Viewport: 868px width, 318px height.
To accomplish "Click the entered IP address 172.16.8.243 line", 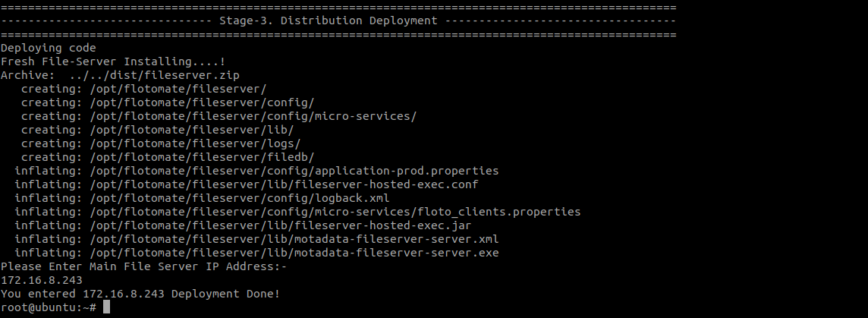I will tap(42, 280).
